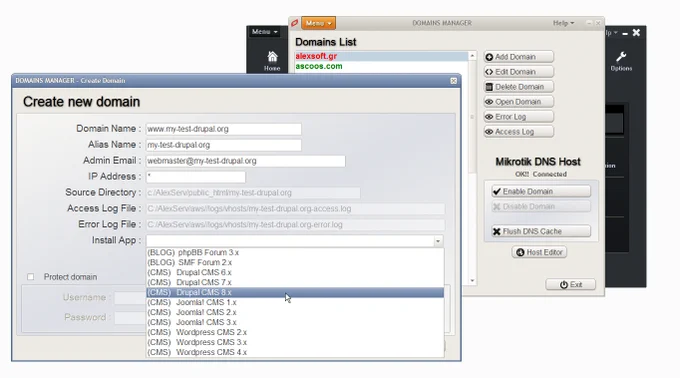The width and height of the screenshot is (680, 378).
Task: Select Wordpress CMS 3.x option
Action: (295, 342)
